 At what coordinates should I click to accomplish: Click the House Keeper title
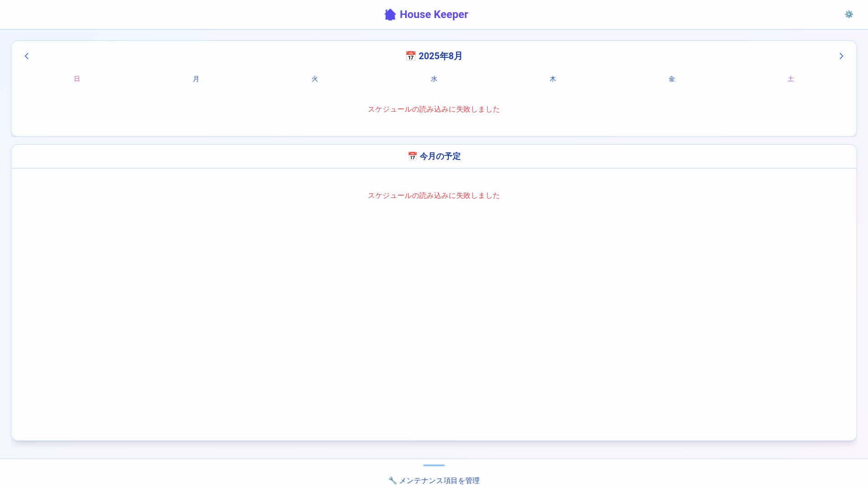[x=434, y=14]
